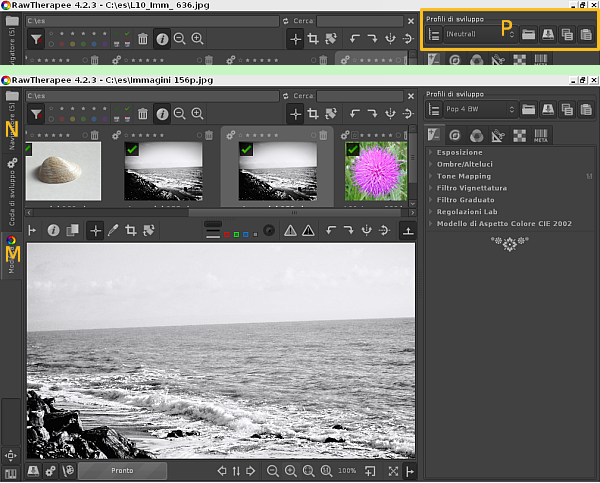Pick the white balance eyedropper tool
Screen dimensions: 600x483
pos(113,231)
